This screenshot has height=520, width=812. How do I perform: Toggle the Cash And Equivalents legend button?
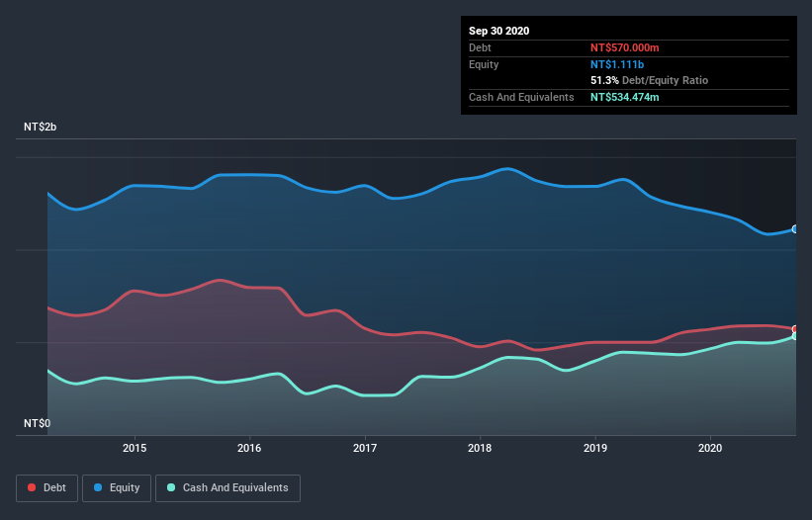(x=227, y=488)
